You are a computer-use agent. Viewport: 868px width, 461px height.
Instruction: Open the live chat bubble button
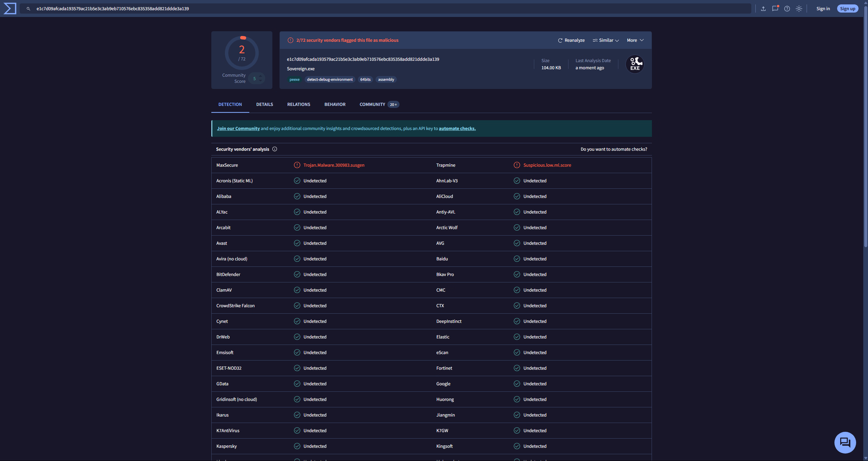pyautogui.click(x=845, y=442)
